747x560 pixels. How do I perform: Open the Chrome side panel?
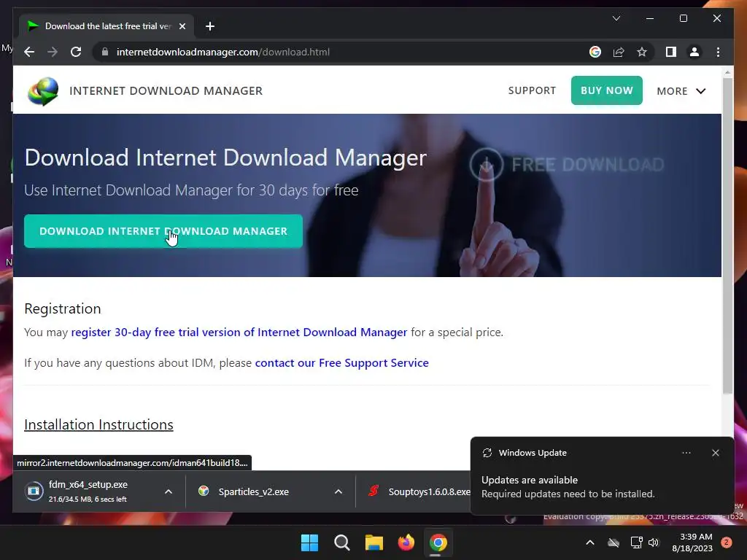point(671,52)
